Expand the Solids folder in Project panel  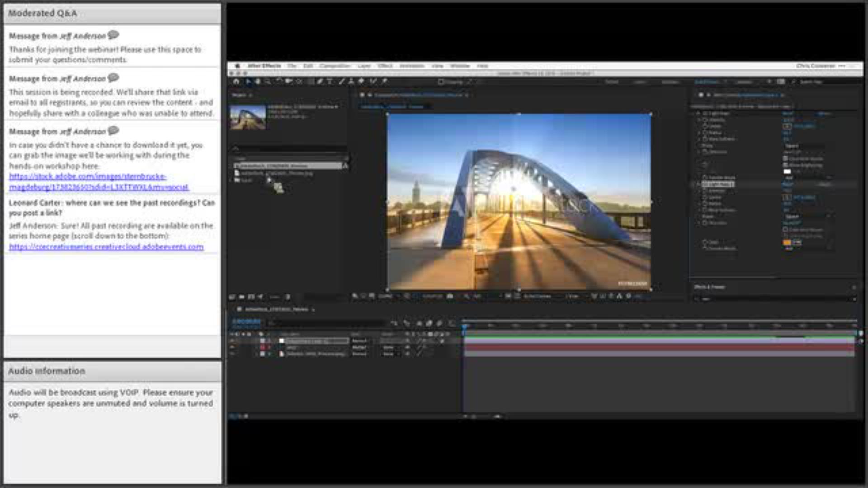[x=231, y=180]
